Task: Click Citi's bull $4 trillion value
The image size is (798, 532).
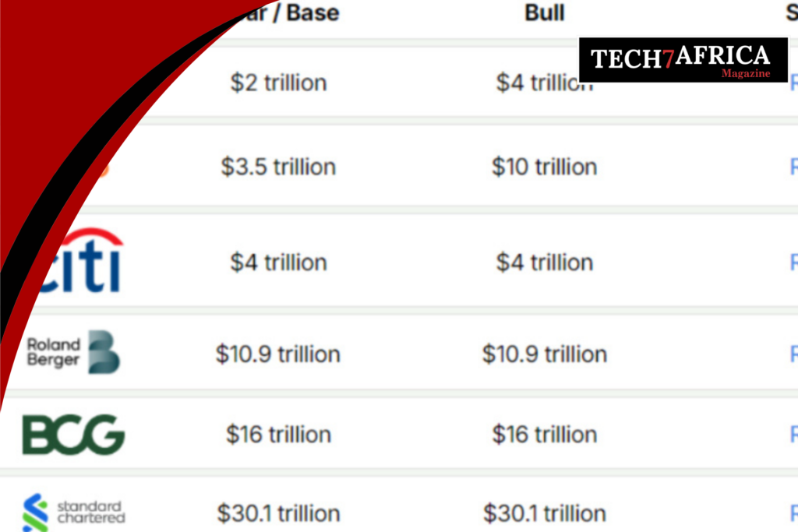Action: (x=545, y=262)
